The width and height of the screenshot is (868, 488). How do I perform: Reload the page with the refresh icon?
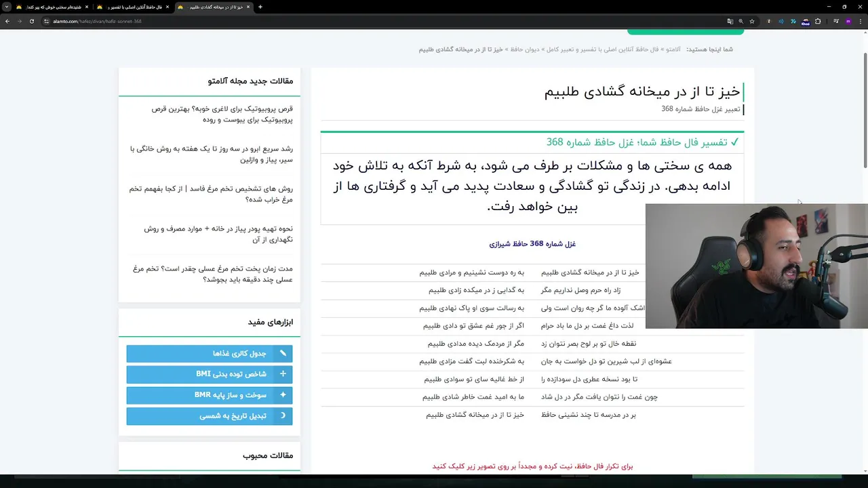coord(31,21)
